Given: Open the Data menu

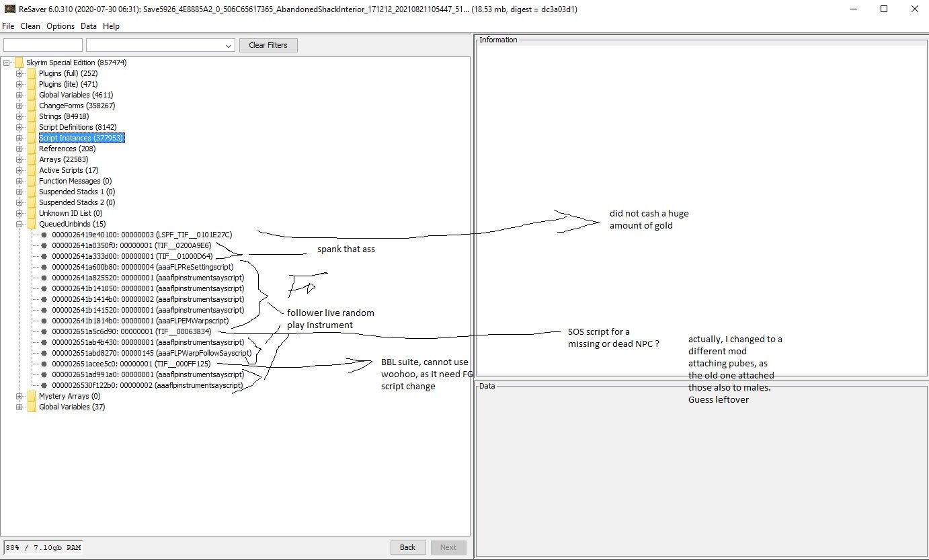Looking at the screenshot, I should [89, 26].
